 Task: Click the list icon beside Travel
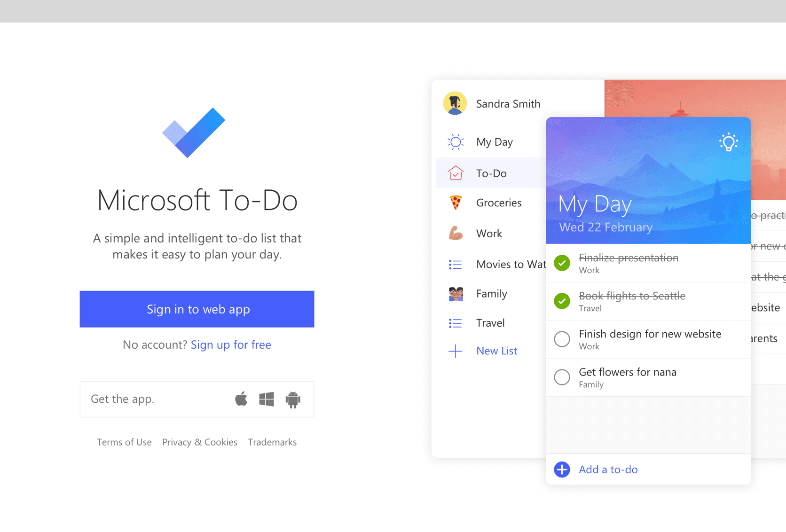[x=455, y=323]
